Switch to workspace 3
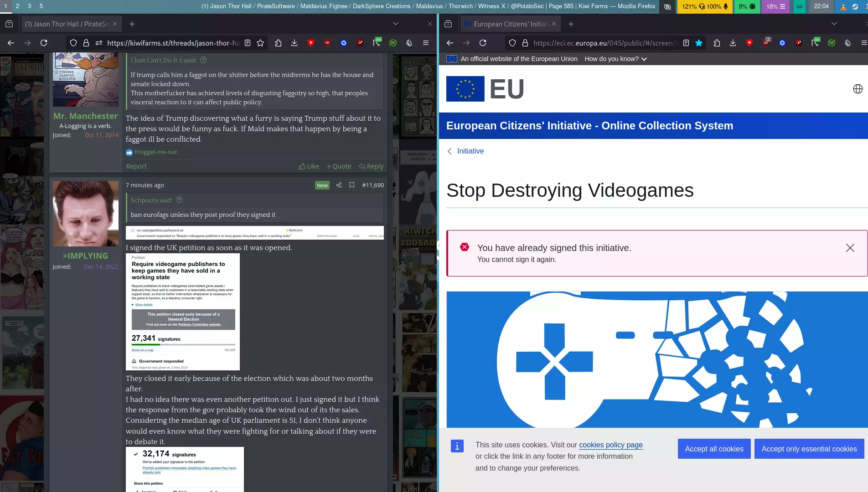Image resolution: width=868 pixels, height=492 pixels. tap(29, 6)
